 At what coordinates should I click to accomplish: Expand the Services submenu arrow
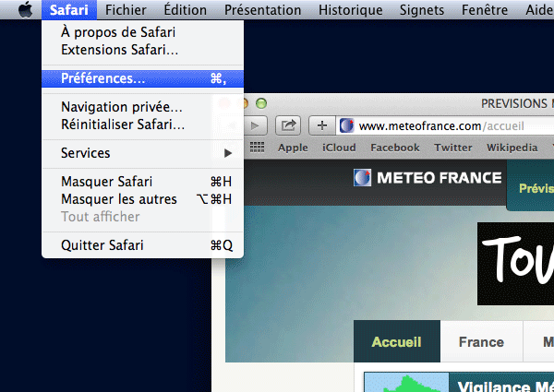(x=228, y=153)
